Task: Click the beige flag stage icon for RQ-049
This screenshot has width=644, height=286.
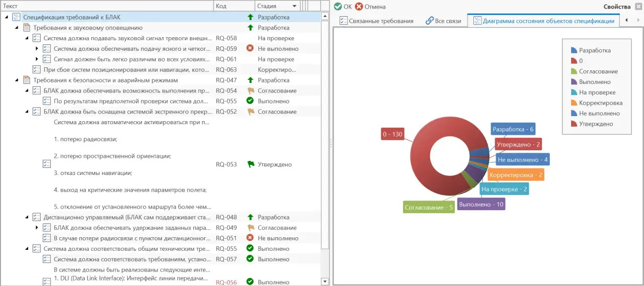Action: 251,228
